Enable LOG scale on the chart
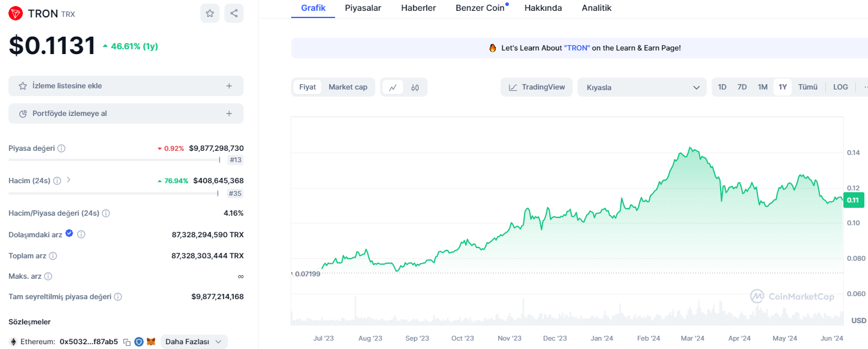 (840, 86)
